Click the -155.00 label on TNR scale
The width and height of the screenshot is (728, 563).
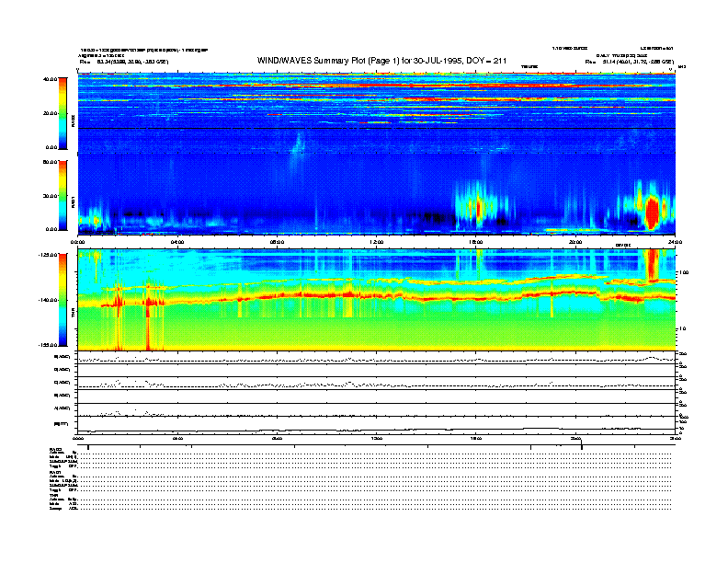pyautogui.click(x=48, y=345)
